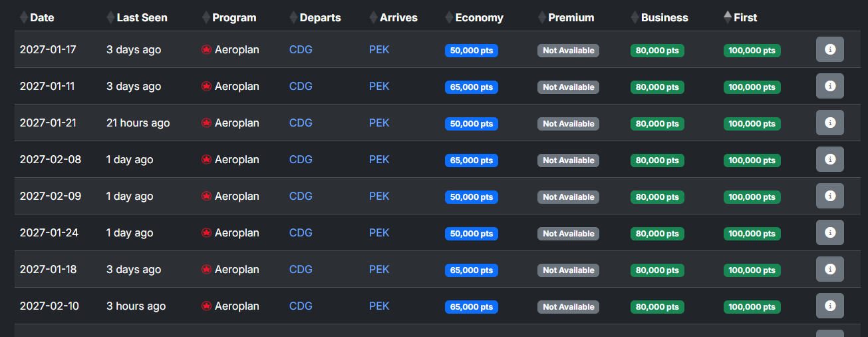Open info for the 2027-01-18 flight
Image resolution: width=868 pixels, height=337 pixels.
click(829, 270)
